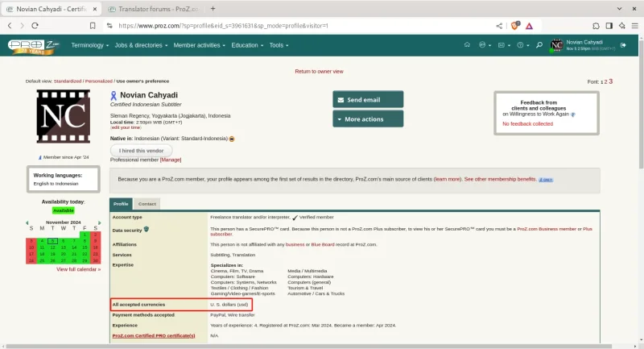Screen dimensions: 644x349
Task: Select the Personalized default view link
Action: point(98,81)
